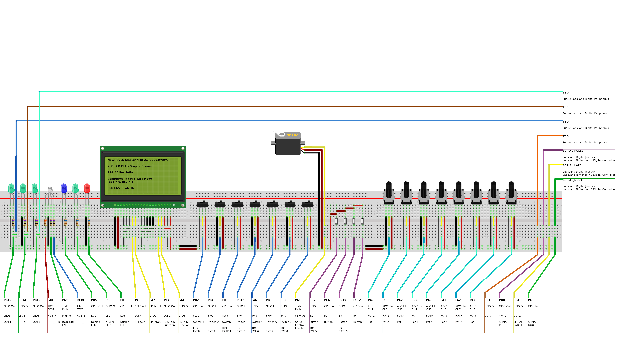Image resolution: width=625 pixels, height=364 pixels.
Task: Click the PB13 pin label
Action: (7, 300)
